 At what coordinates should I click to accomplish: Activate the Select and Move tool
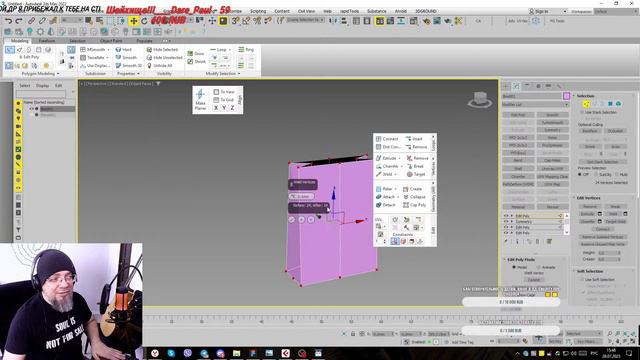click(x=133, y=21)
